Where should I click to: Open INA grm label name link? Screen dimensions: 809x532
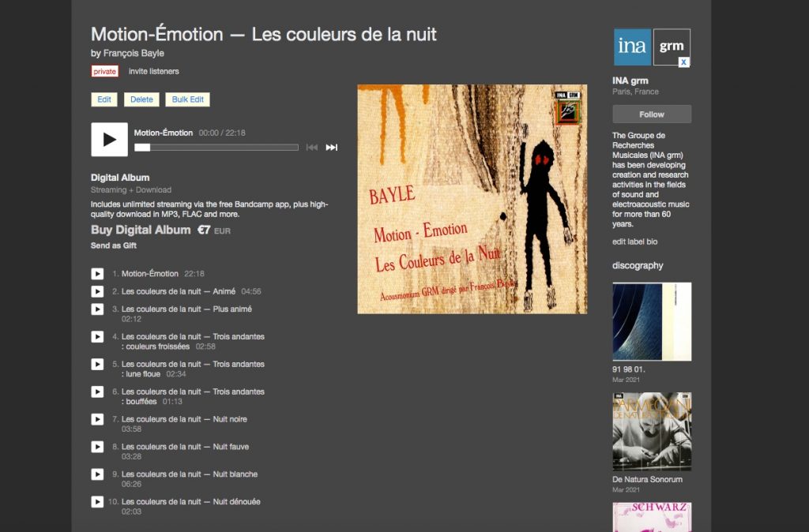pyautogui.click(x=630, y=81)
